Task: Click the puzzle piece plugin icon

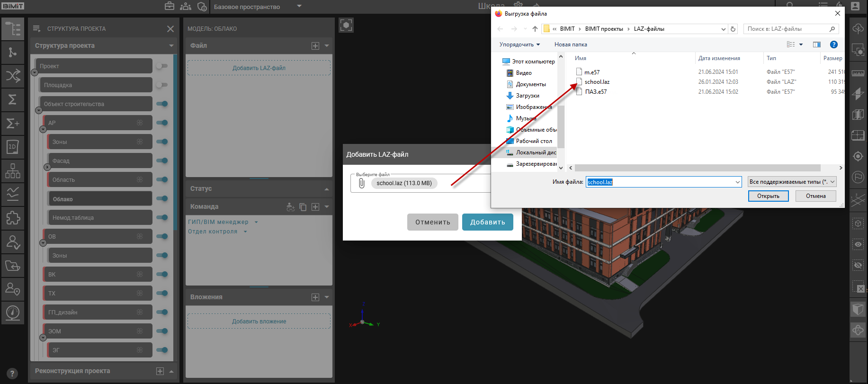Action: pyautogui.click(x=13, y=218)
